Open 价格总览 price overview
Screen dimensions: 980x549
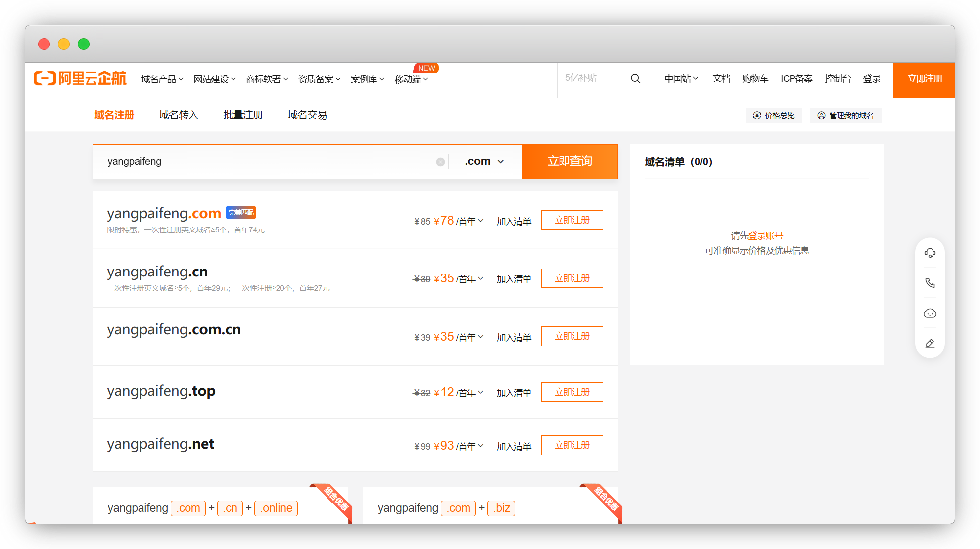point(774,115)
